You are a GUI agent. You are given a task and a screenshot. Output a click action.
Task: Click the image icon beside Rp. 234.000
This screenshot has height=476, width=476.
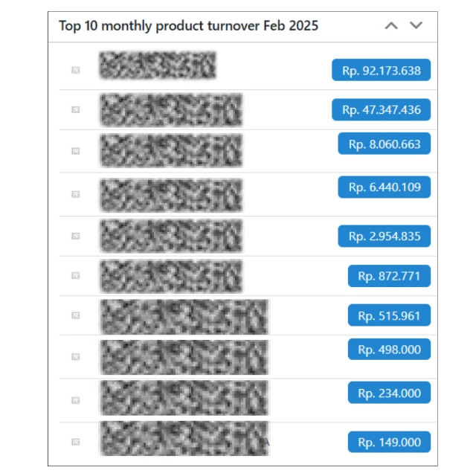click(x=75, y=399)
